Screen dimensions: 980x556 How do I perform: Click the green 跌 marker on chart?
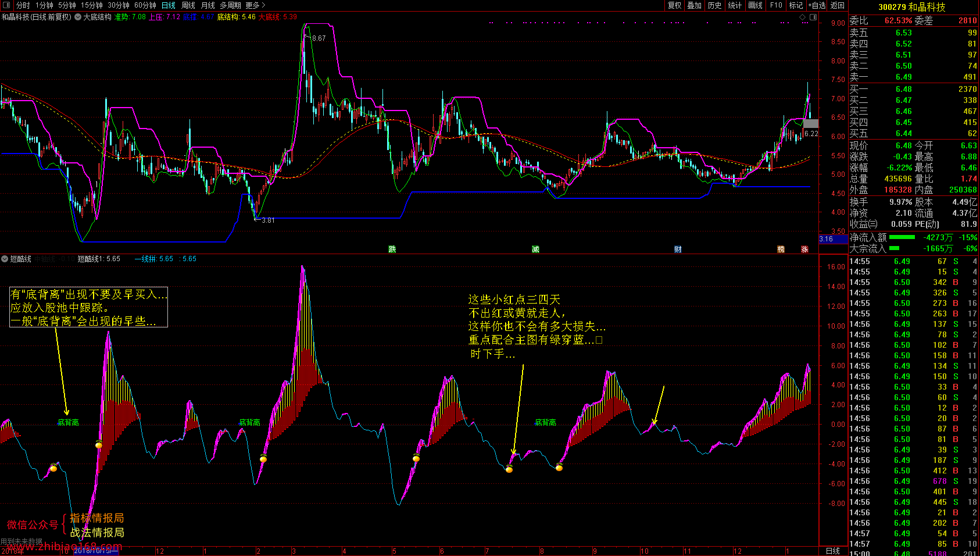(x=392, y=249)
